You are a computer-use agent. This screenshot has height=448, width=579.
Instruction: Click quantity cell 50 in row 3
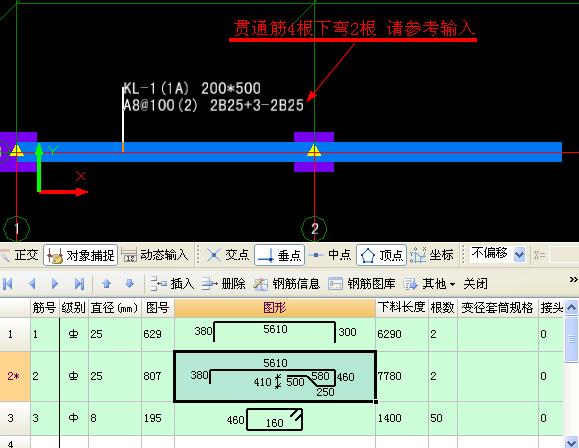click(442, 418)
